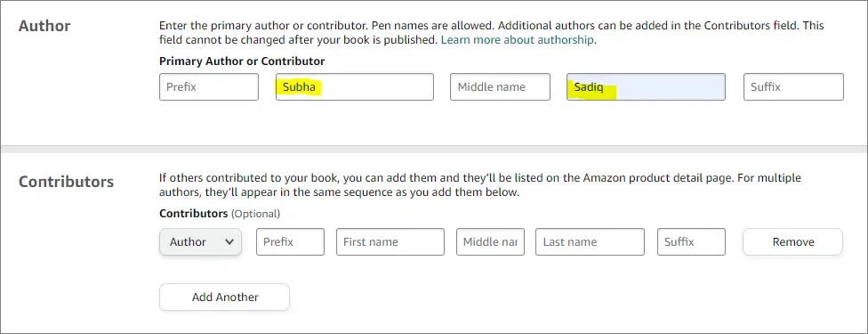Click the contributor Suffix field
868x334 pixels.
coord(691,242)
